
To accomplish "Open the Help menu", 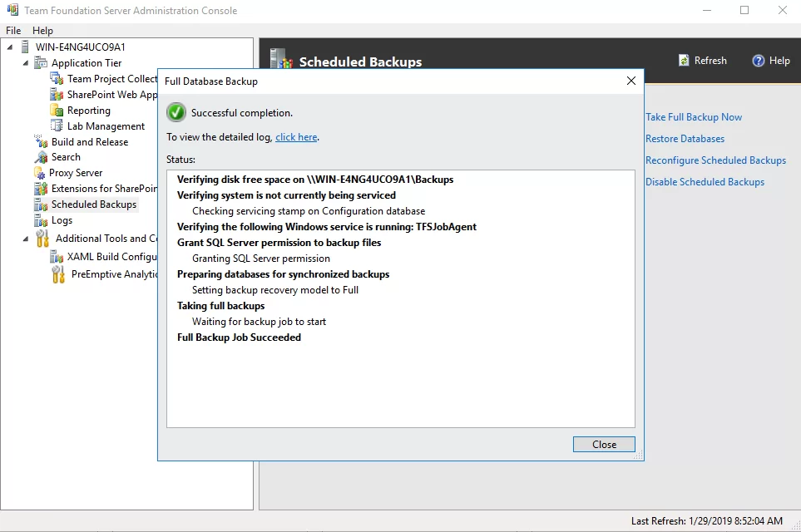I will click(x=42, y=31).
